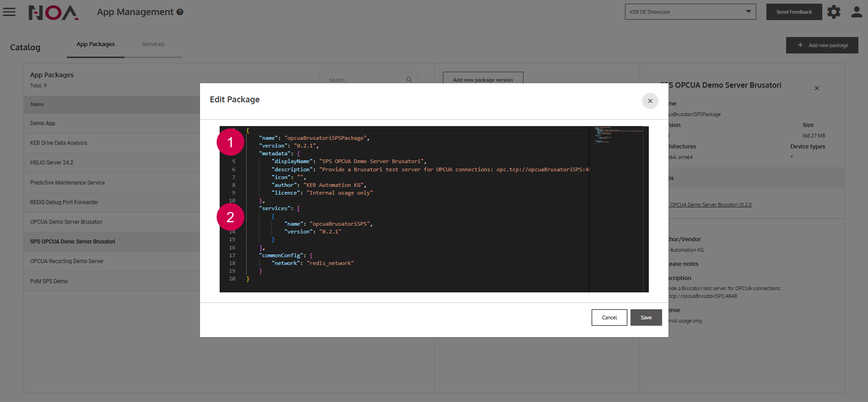The height and width of the screenshot is (402, 868).
Task: Open the hamburger navigation menu
Action: tap(9, 12)
